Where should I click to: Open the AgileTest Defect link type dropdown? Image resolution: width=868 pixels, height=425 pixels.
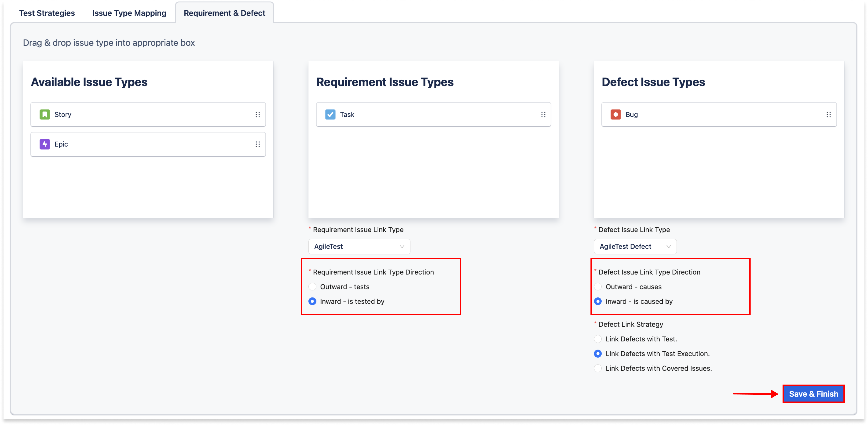point(635,246)
